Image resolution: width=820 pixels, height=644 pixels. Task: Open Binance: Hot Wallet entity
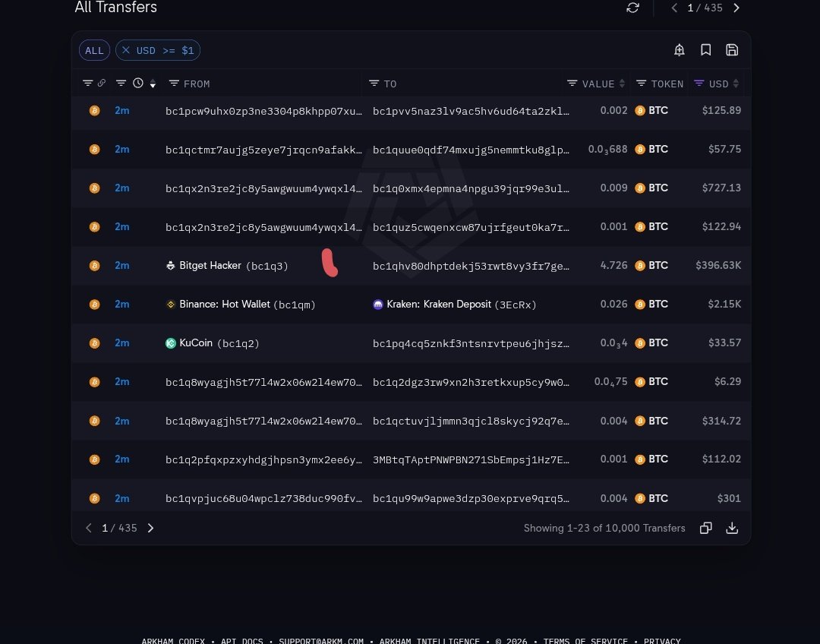tap(240, 305)
